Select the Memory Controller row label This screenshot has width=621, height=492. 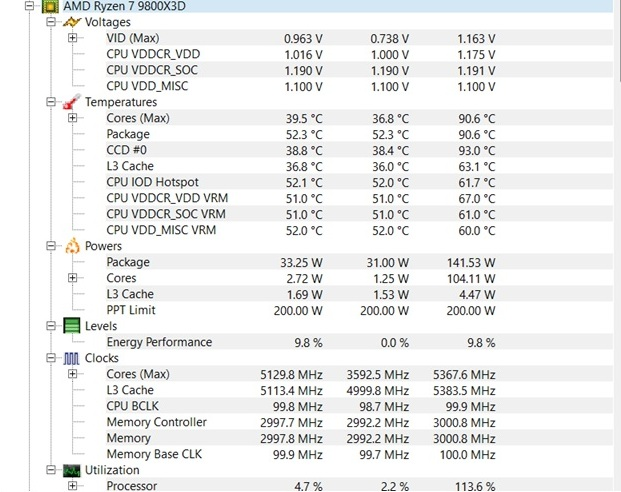click(156, 422)
